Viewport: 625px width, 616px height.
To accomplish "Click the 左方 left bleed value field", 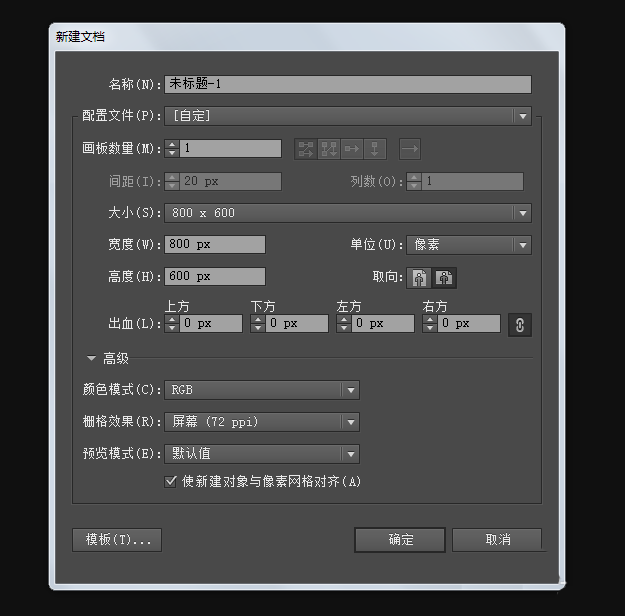I will (383, 323).
